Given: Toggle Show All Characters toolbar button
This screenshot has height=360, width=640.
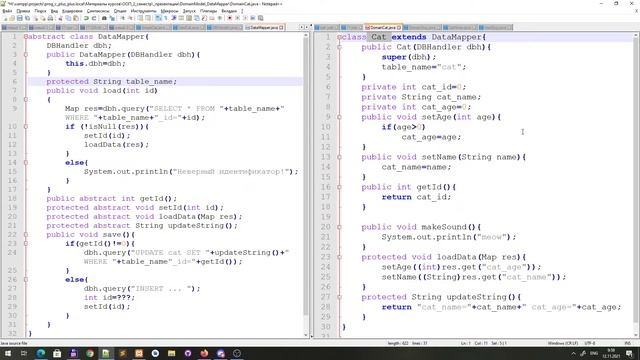Looking at the screenshot, I should click(x=166, y=18).
